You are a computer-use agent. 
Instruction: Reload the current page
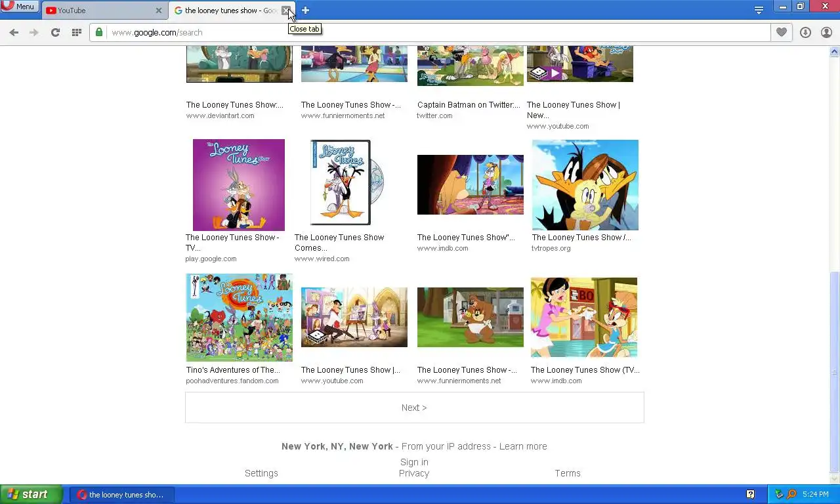point(55,32)
